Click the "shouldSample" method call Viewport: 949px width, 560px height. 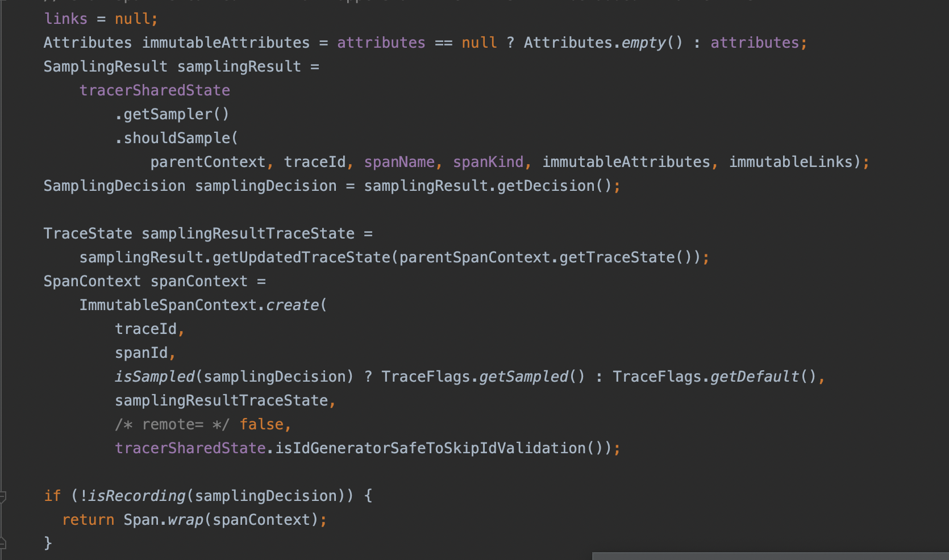(x=177, y=138)
